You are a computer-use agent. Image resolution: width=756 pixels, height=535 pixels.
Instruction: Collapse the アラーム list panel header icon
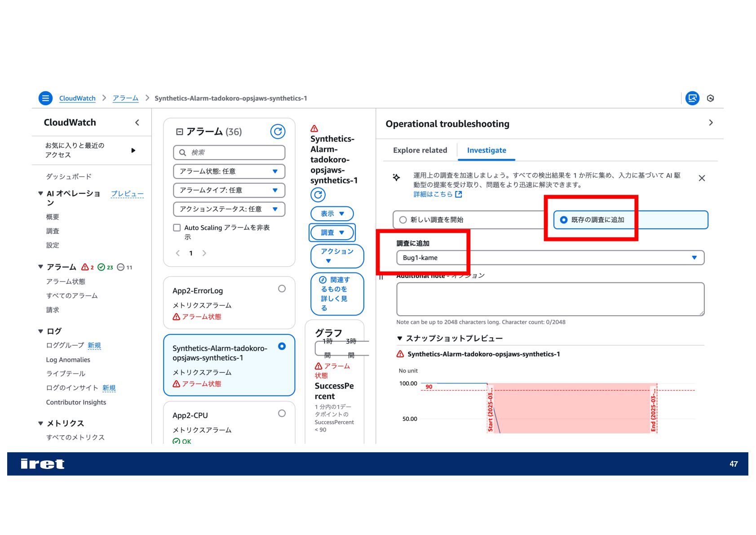pos(180,132)
